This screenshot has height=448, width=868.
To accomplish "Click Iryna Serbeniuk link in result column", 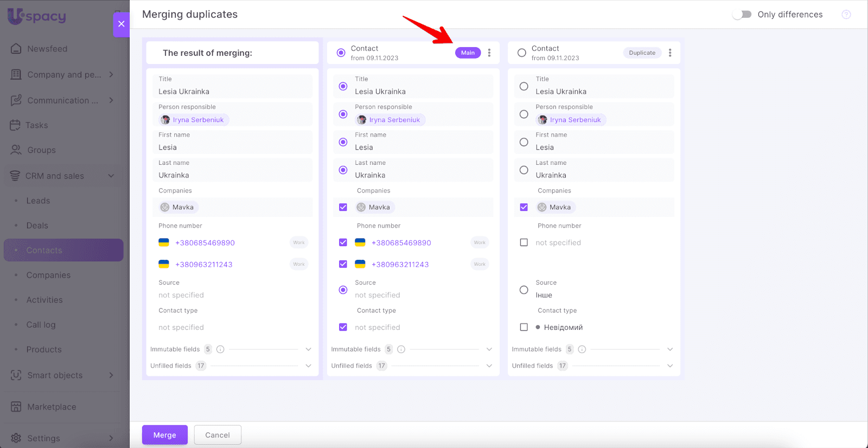I will click(x=198, y=120).
